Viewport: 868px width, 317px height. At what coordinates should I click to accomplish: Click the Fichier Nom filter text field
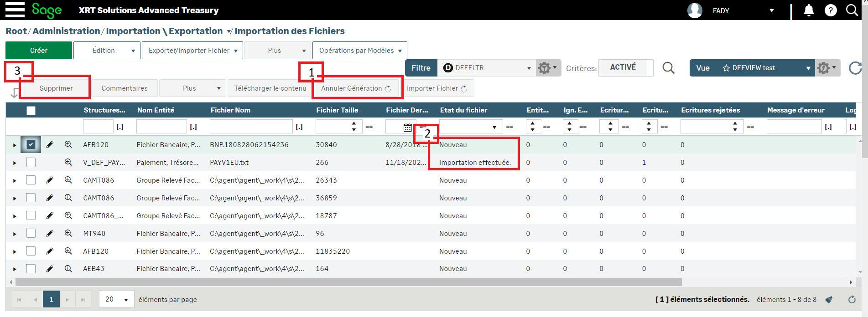click(251, 127)
